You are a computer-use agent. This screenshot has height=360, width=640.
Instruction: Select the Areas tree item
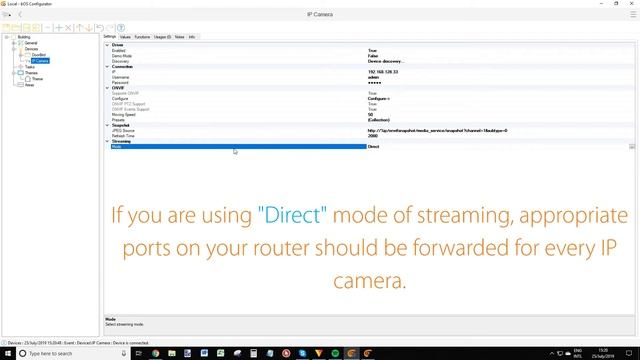(29, 85)
